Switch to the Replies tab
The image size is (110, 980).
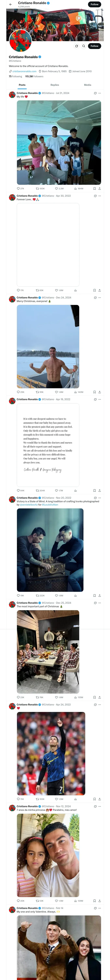coord(55,85)
